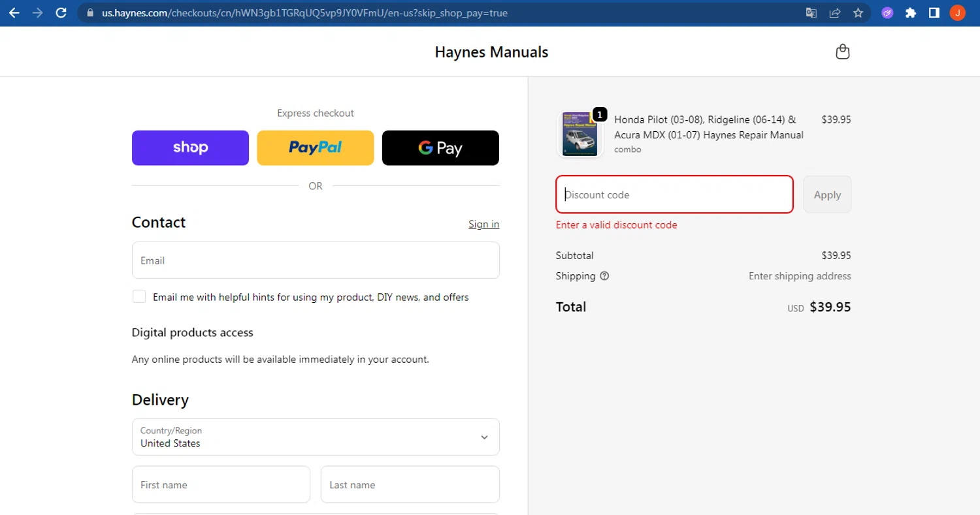Viewport: 980px width, 515px height.
Task: Open the shopping bag cart icon
Action: pyautogui.click(x=843, y=52)
